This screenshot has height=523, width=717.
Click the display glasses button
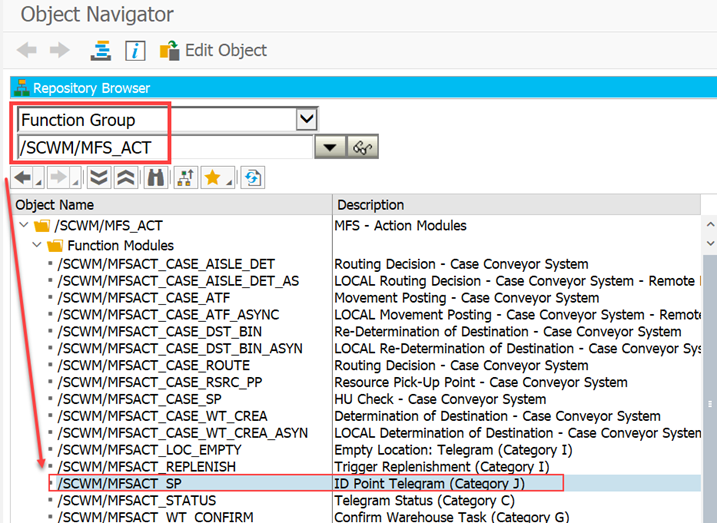coord(363,147)
